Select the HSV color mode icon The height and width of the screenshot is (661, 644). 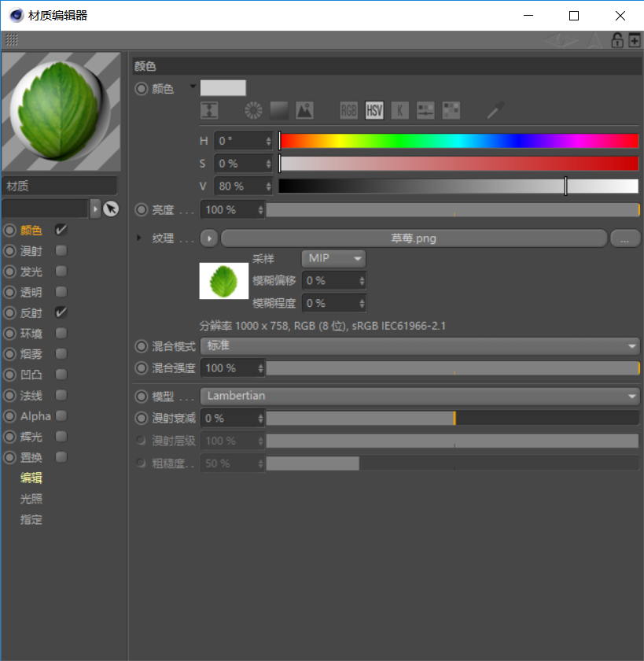[374, 110]
